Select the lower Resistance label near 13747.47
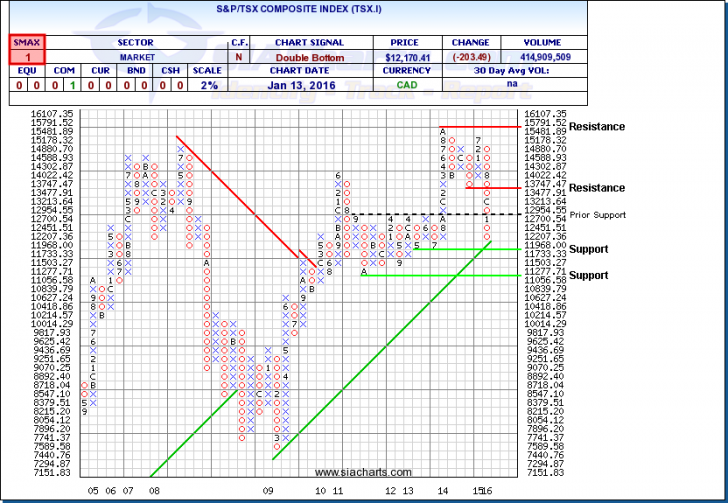The height and width of the screenshot is (503, 728). point(596,188)
